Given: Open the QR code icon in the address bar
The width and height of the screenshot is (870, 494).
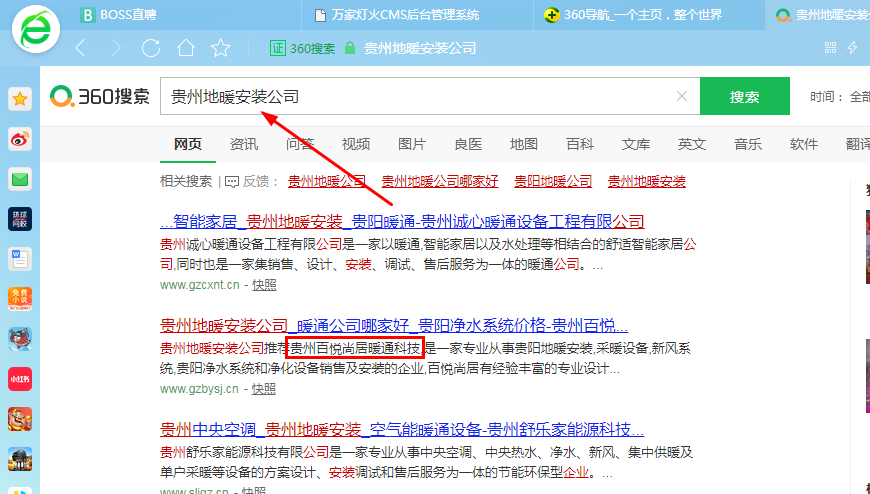Looking at the screenshot, I should 831,48.
